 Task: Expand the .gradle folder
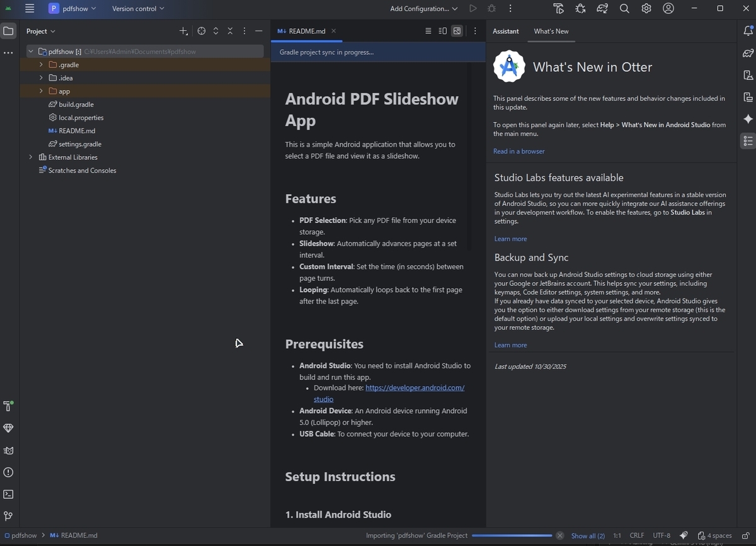click(x=41, y=65)
